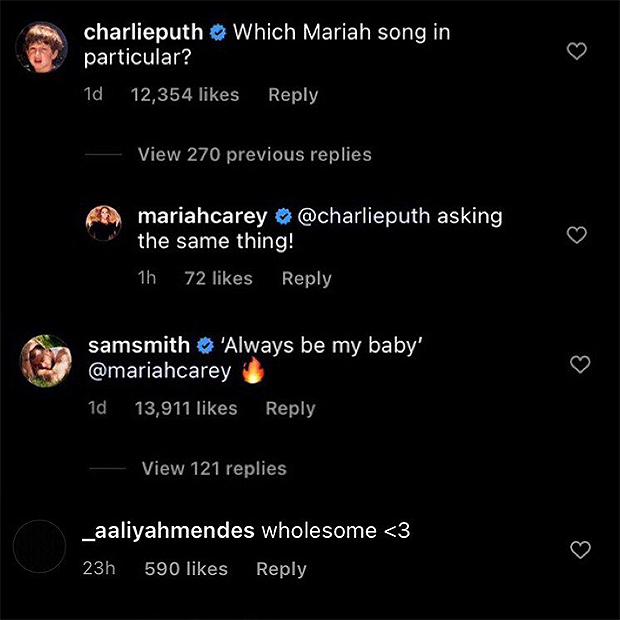The width and height of the screenshot is (620, 620).
Task: Reply to samsmith's comment
Action: (x=290, y=408)
